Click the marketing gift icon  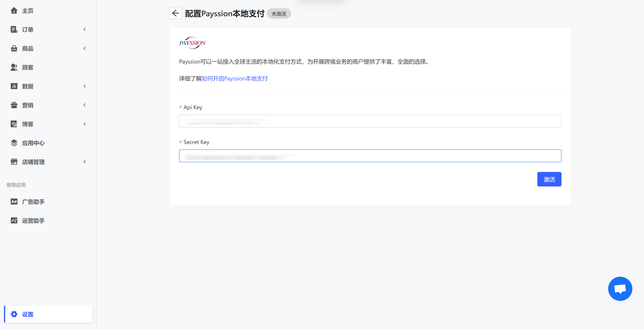click(14, 105)
